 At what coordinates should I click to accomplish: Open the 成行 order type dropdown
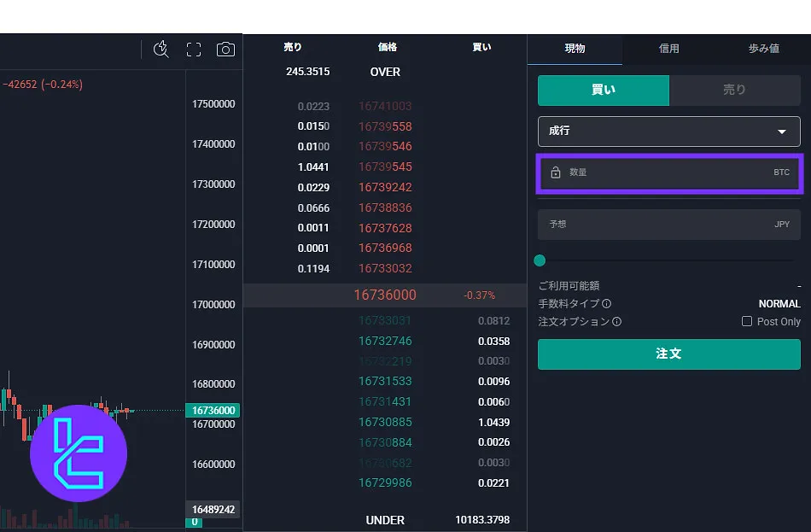point(668,132)
